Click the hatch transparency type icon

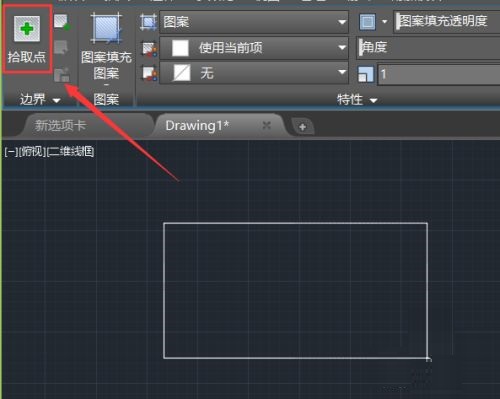point(367,22)
